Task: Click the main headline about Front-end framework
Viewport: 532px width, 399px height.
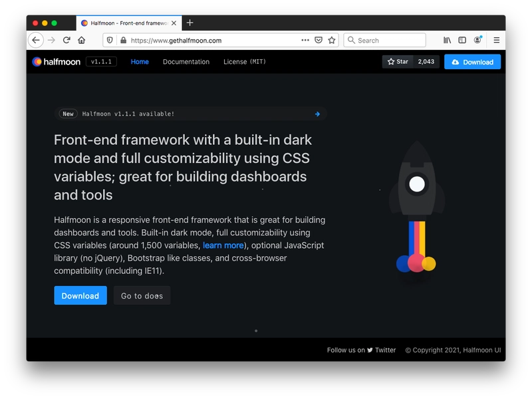Action: point(184,168)
